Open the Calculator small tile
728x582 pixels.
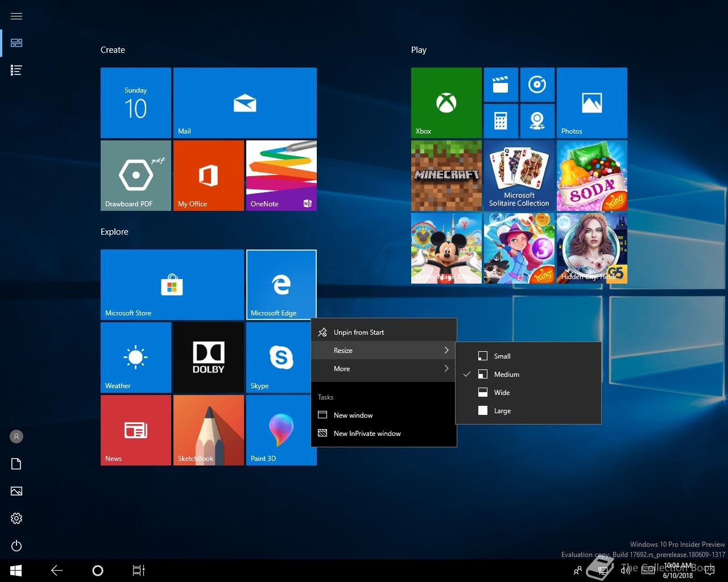pyautogui.click(x=501, y=121)
